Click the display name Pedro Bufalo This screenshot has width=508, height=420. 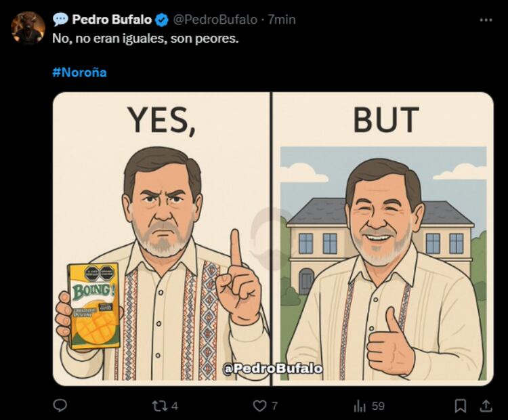(x=112, y=20)
